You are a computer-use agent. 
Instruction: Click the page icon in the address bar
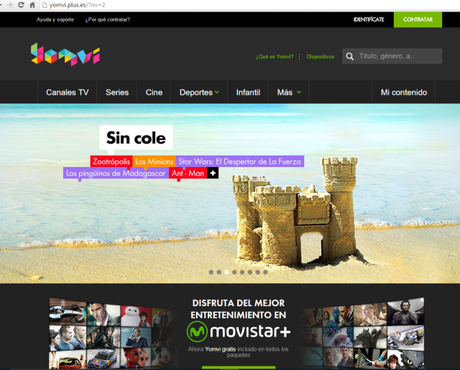45,5
